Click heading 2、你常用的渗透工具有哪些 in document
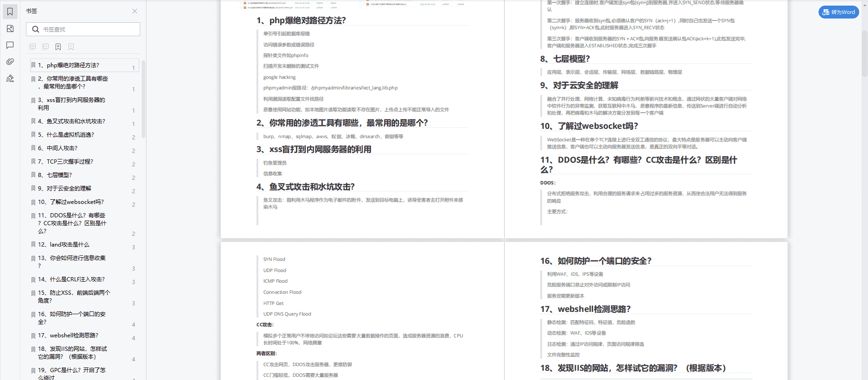Viewport: 868px width, 380px height. [x=342, y=123]
